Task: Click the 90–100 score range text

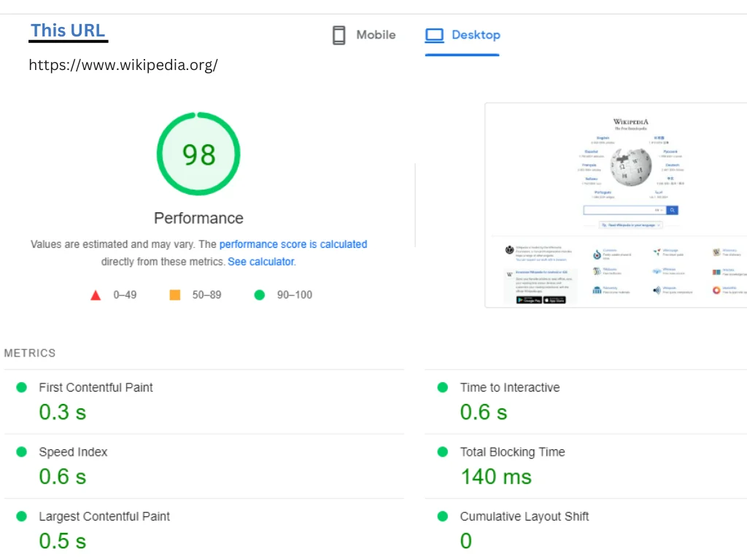Action: tap(295, 295)
